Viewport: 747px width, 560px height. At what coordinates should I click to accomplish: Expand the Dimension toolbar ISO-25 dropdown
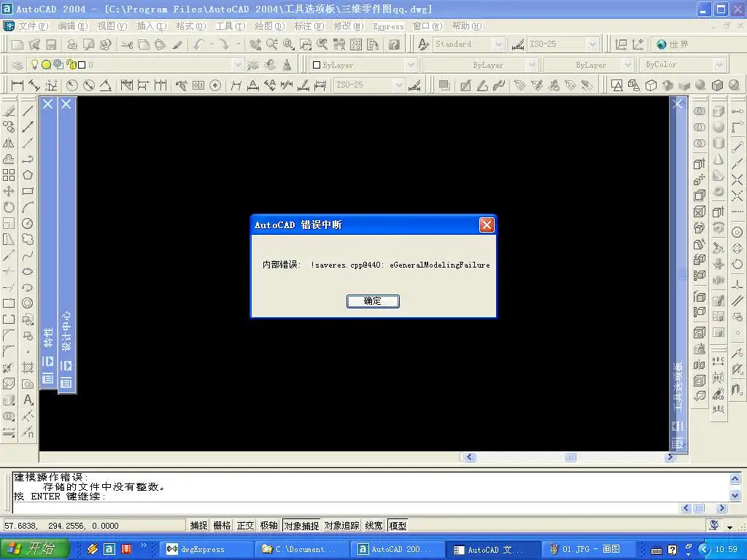[x=399, y=85]
